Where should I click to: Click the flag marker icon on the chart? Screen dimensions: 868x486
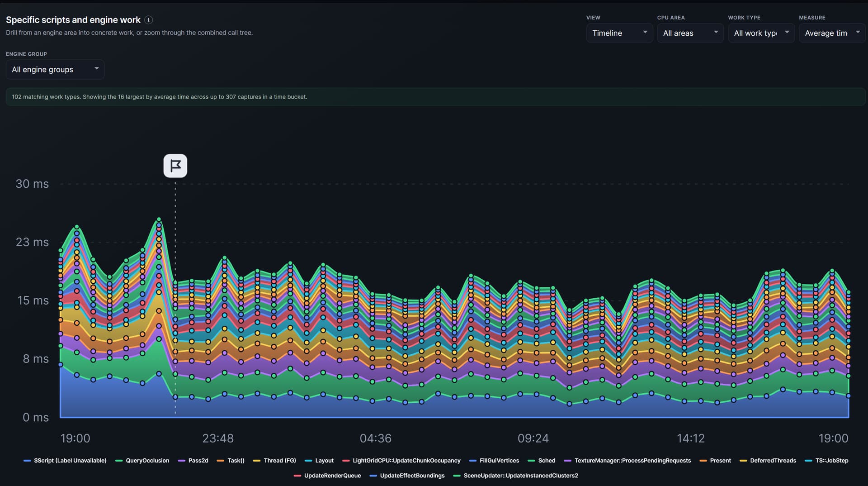click(175, 166)
